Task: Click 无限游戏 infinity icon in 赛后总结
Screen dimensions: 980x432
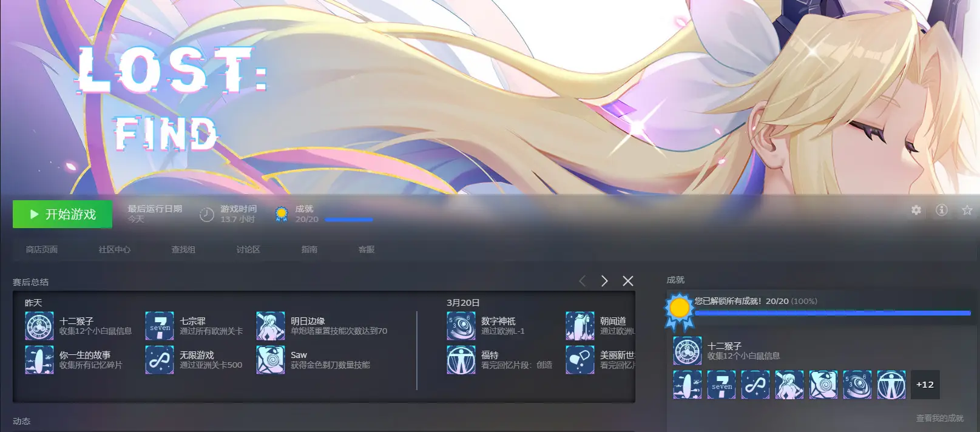Action: [160, 360]
